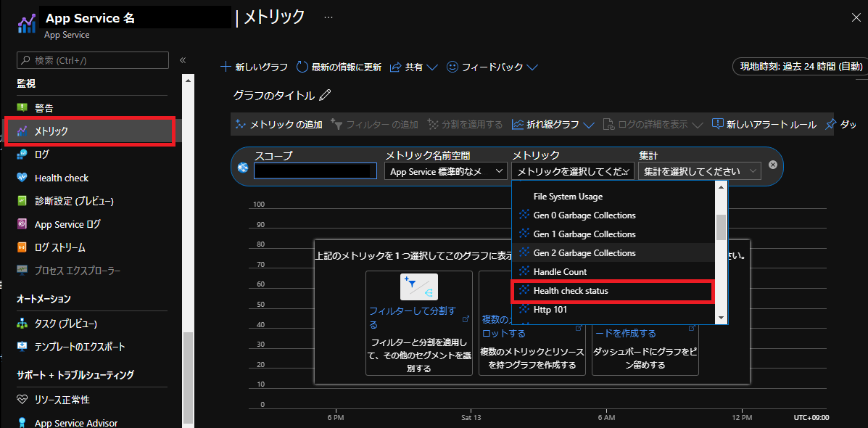
Task: Click 新しいグラフ to add chart
Action: click(254, 67)
